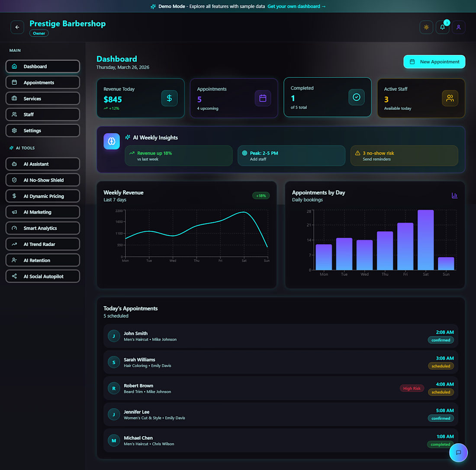The image size is (476, 470).
Task: Click the dollar icon in Revenue Today
Action: click(169, 98)
